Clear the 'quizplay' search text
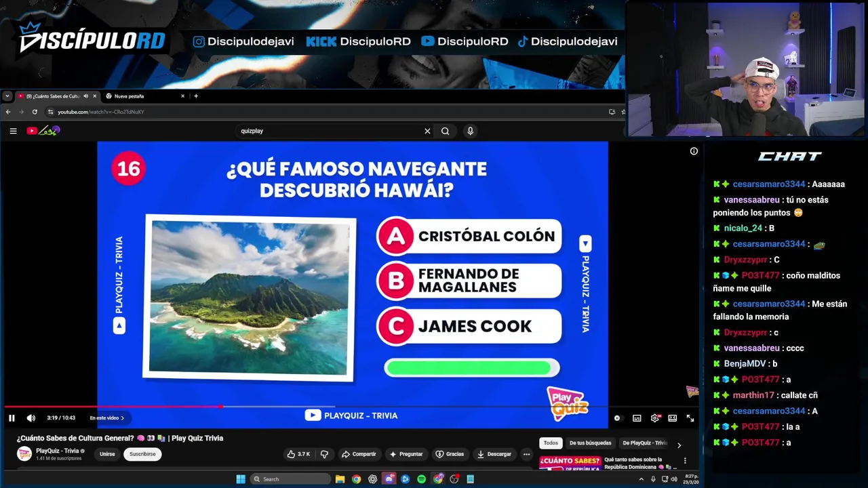 [x=427, y=131]
